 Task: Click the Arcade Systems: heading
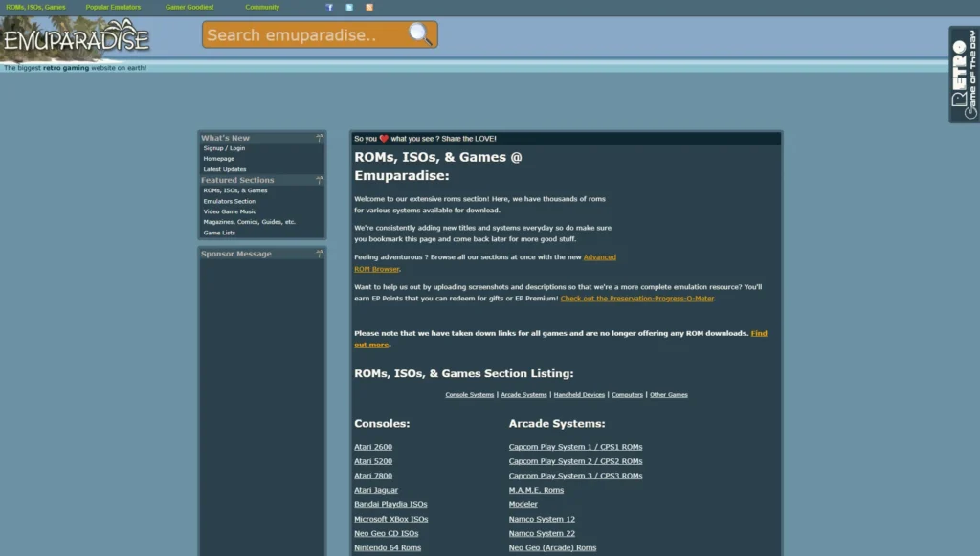click(557, 424)
